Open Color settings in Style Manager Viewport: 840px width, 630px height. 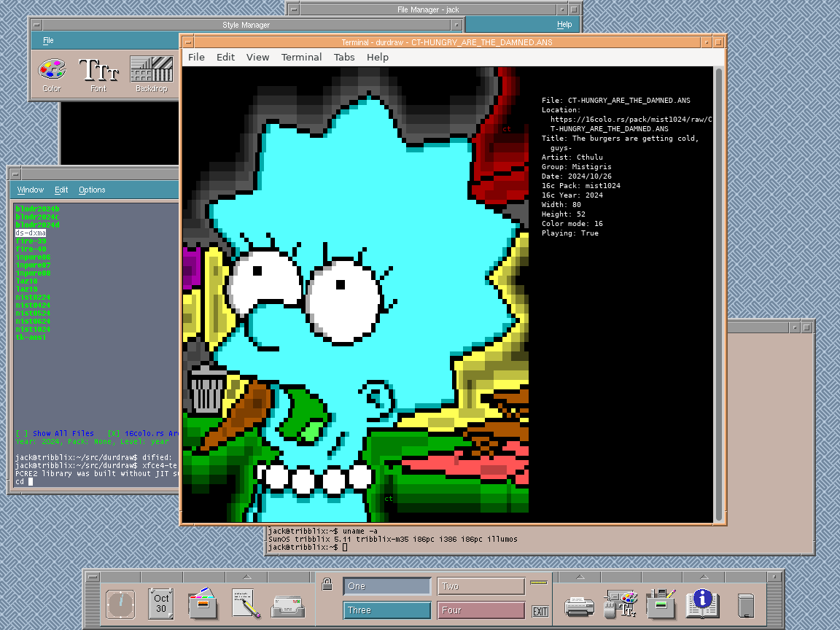pos(52,74)
